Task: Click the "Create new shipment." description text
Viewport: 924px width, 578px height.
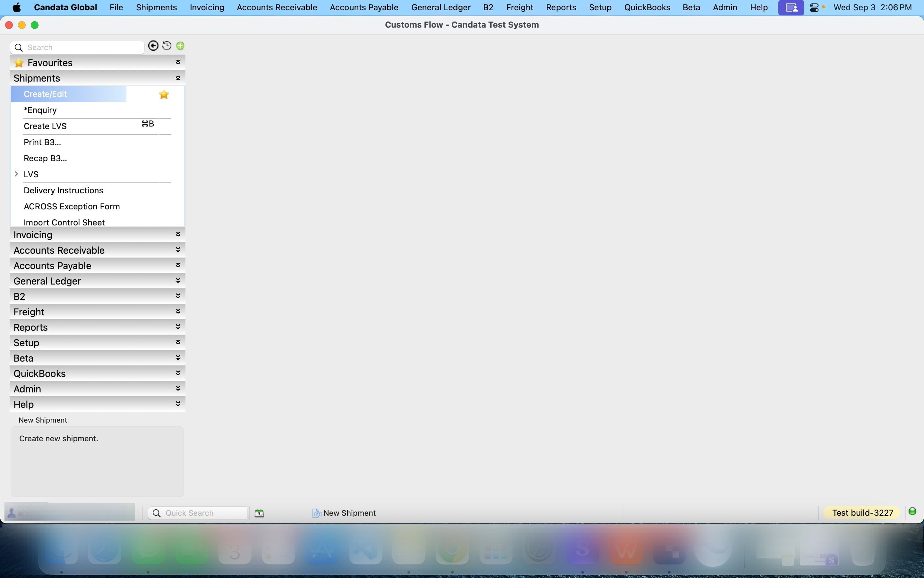Action: pos(59,438)
